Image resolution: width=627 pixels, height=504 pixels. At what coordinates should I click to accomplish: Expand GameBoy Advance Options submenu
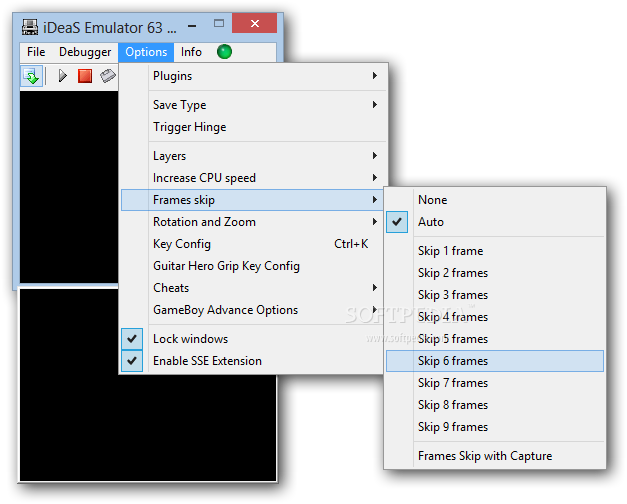pos(253,310)
